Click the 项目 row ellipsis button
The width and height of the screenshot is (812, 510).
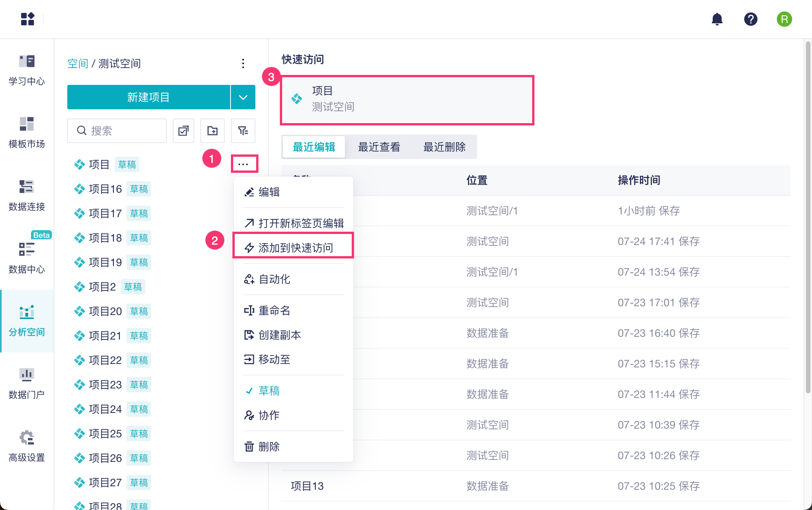pos(244,164)
